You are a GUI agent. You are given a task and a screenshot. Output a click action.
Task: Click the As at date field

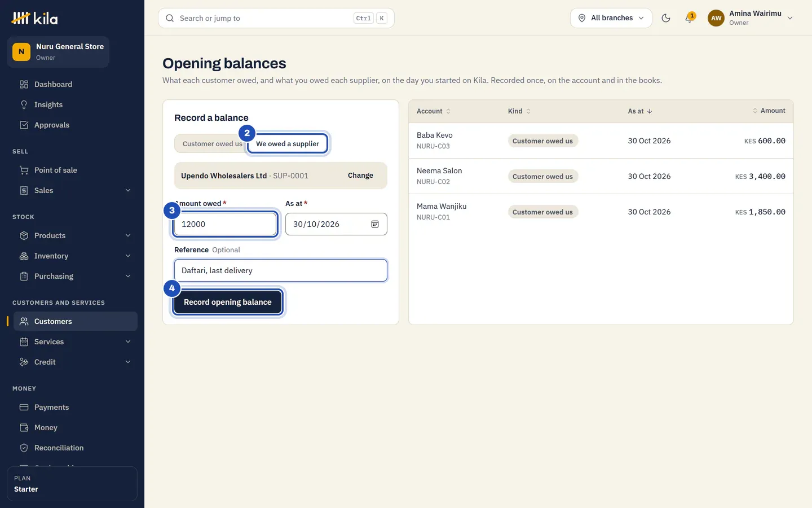[x=336, y=224]
